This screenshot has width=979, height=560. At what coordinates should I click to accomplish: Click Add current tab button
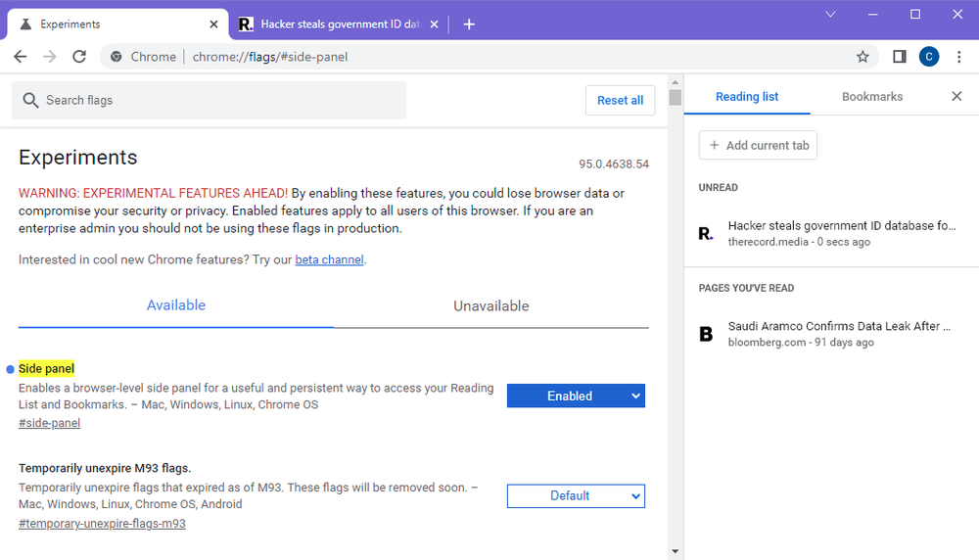pyautogui.click(x=758, y=145)
